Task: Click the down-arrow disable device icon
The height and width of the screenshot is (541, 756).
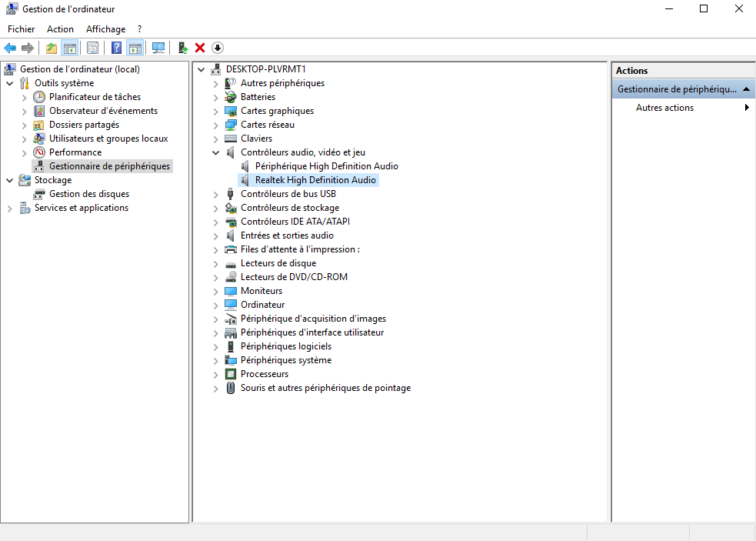Action: coord(218,48)
